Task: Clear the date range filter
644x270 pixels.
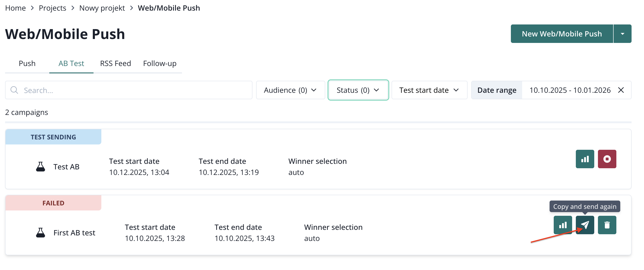Action: click(x=621, y=90)
